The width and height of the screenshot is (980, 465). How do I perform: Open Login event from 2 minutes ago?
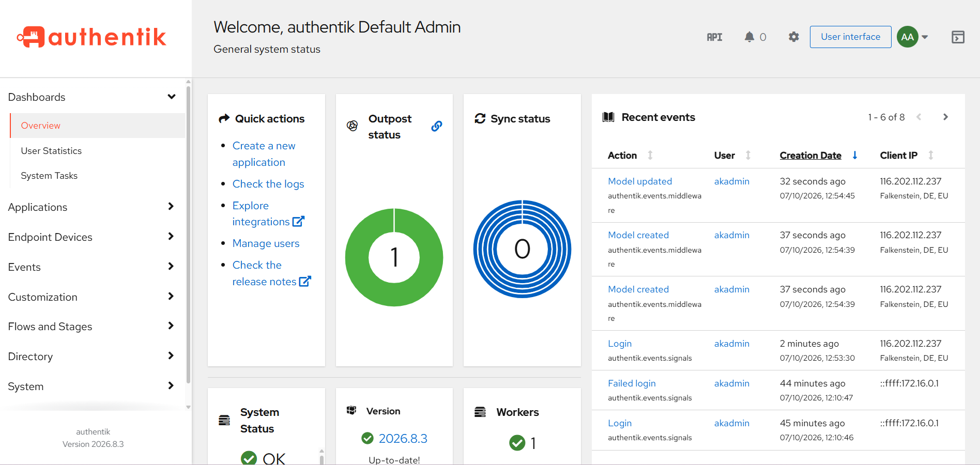click(620, 344)
